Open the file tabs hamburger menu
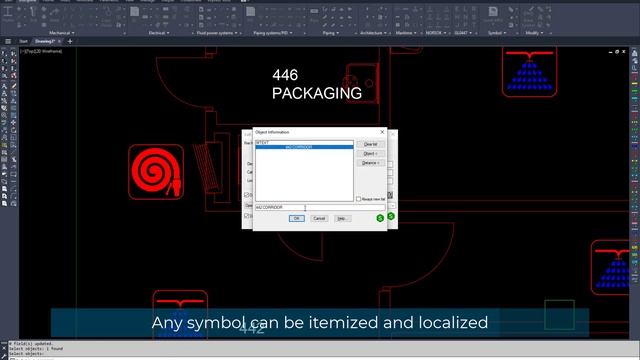The width and height of the screenshot is (640, 360). (8, 41)
